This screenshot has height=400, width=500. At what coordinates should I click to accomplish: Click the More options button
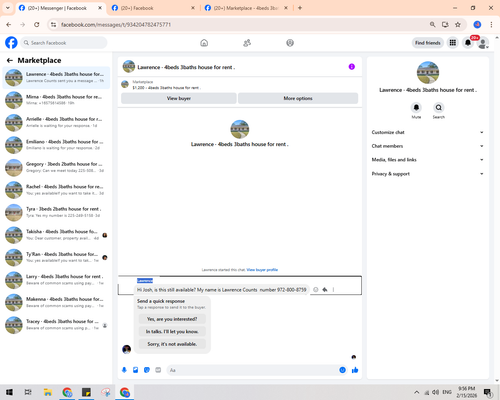click(x=298, y=98)
